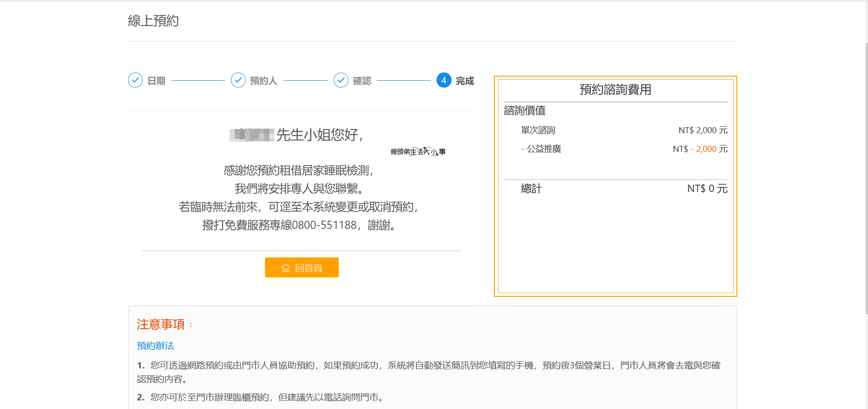
Task: Click the checkmark icon beside 確認 step
Action: pos(341,80)
